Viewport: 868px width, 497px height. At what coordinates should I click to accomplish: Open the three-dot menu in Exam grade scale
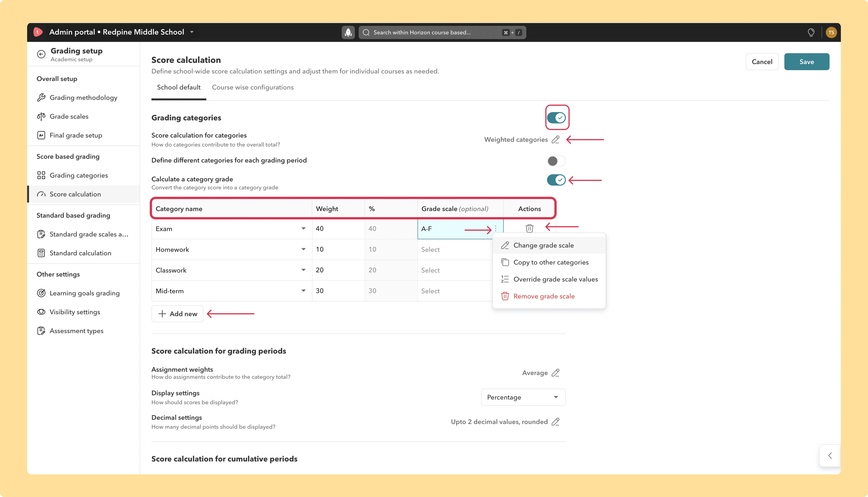(x=496, y=229)
